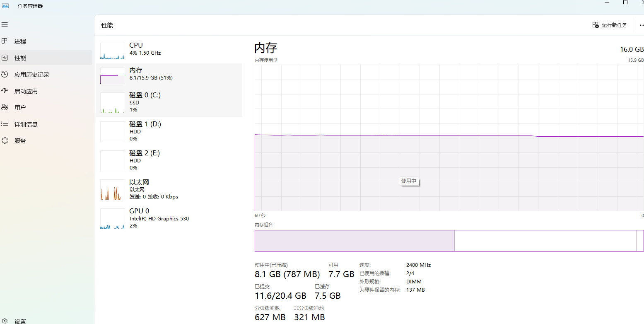Select GPU 0 Intel HD Graphics entry
This screenshot has width=644, height=324.
pyautogui.click(x=169, y=218)
